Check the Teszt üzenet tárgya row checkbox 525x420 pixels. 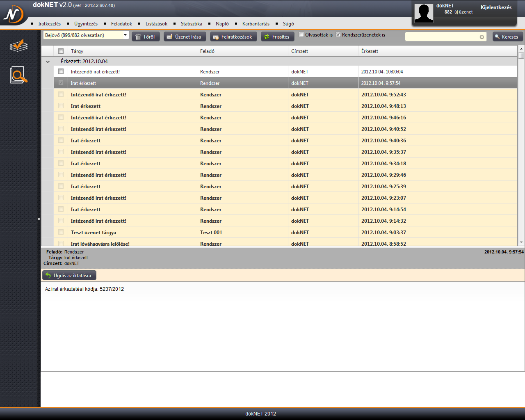tap(61, 232)
